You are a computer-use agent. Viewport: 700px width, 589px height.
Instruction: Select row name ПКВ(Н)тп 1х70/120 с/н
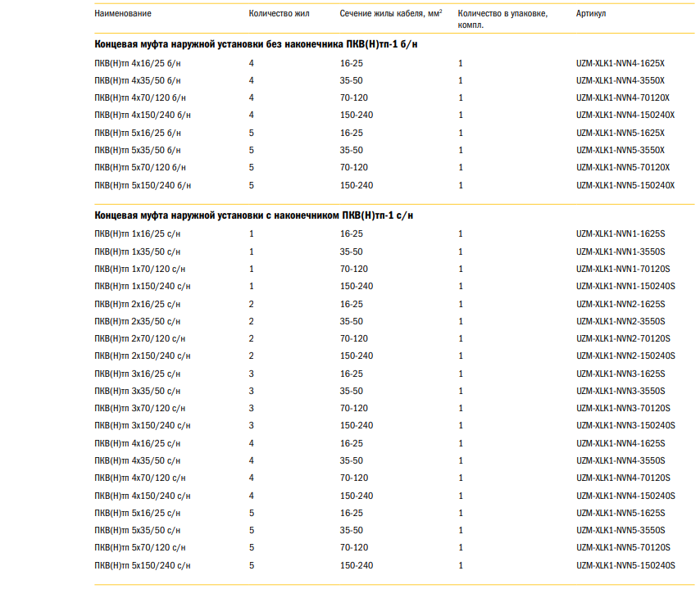[x=139, y=269]
